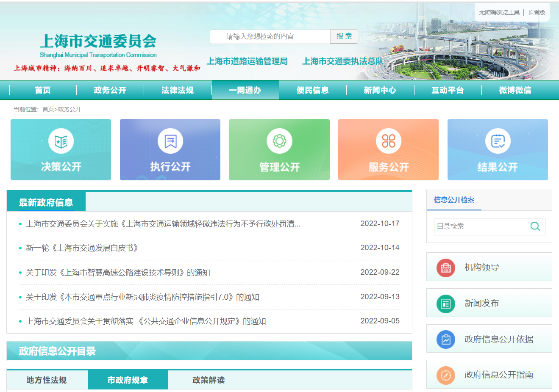559x392 pixels.
Task: Click the 决策公开 book icon
Action: pyautogui.click(x=61, y=141)
